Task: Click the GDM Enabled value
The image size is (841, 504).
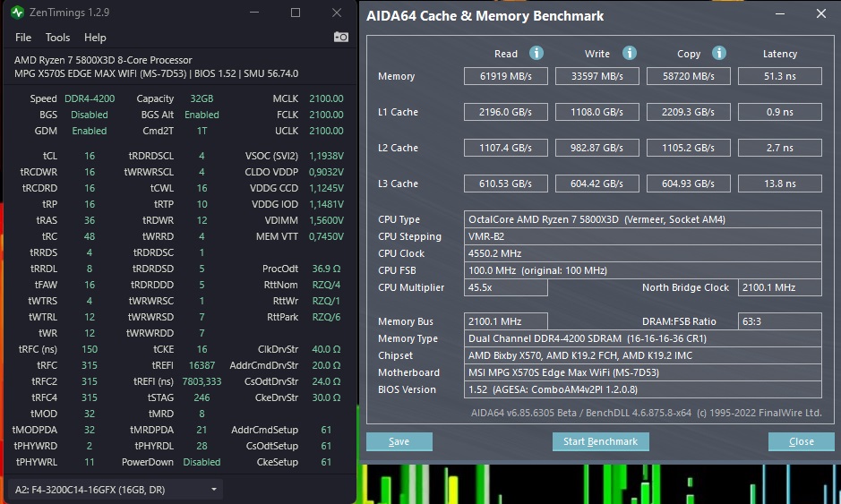Action: [x=90, y=131]
